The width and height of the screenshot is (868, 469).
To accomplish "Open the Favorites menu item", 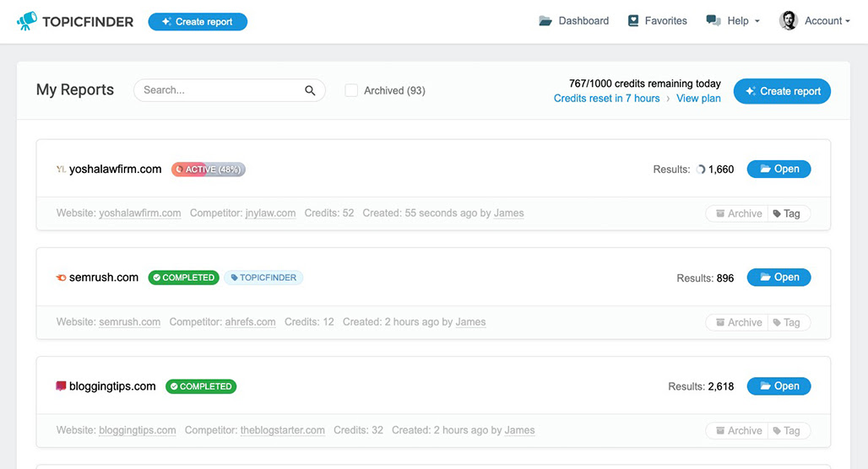I will pyautogui.click(x=665, y=21).
